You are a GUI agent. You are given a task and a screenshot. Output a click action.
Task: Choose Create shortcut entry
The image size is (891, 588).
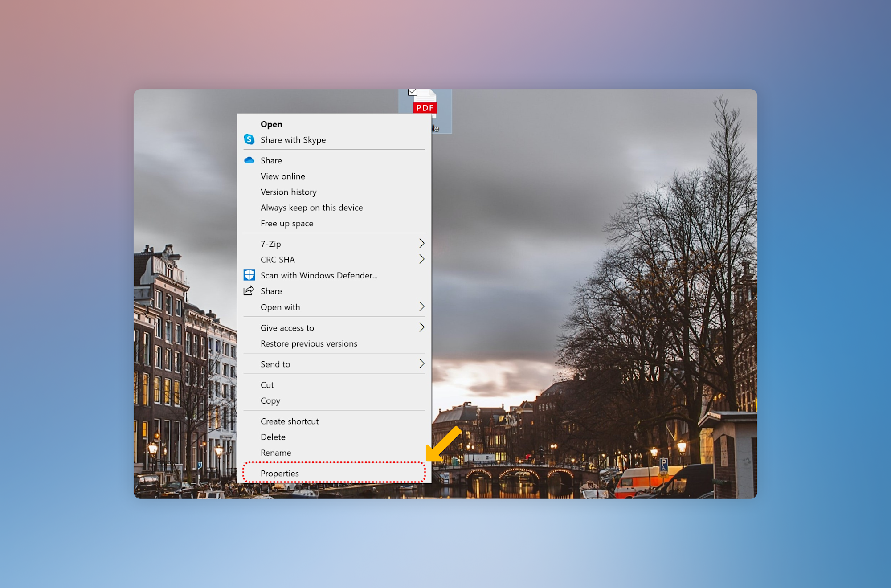click(290, 421)
